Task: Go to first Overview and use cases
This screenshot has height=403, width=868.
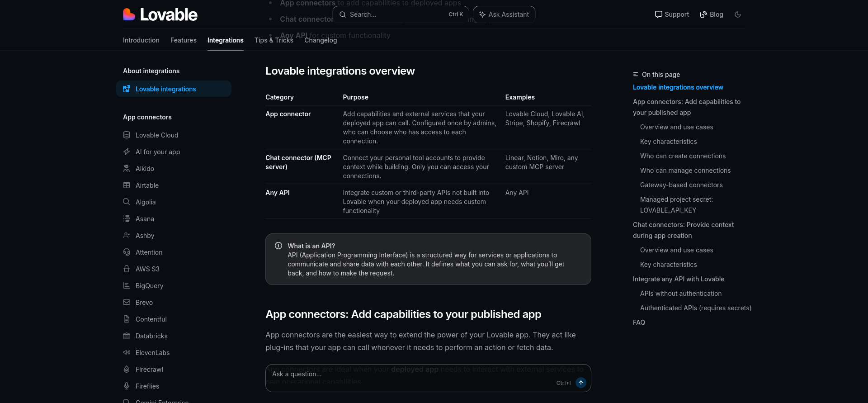Action: (x=676, y=127)
